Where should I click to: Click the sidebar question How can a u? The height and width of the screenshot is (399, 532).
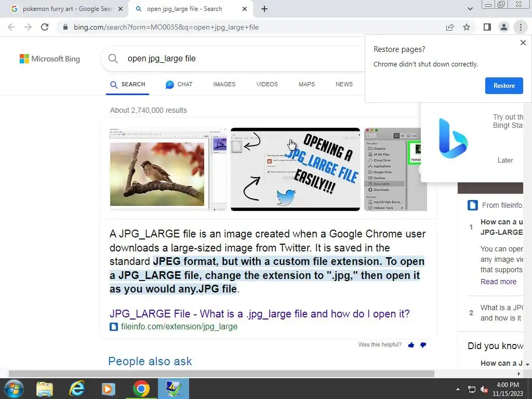coord(501,227)
